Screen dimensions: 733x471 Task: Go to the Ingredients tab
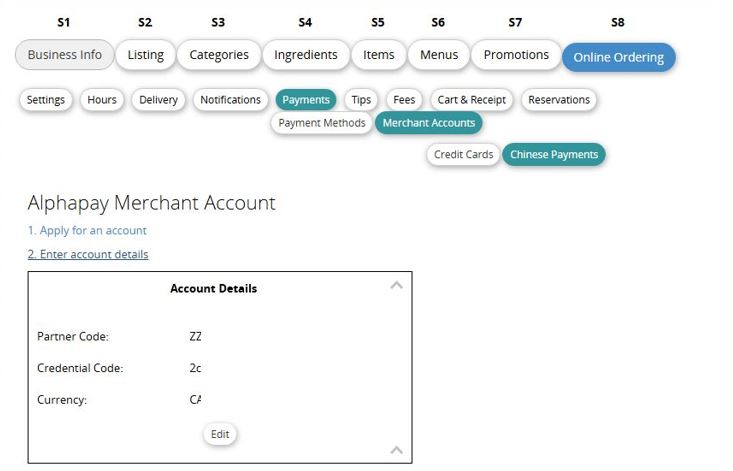pos(306,55)
